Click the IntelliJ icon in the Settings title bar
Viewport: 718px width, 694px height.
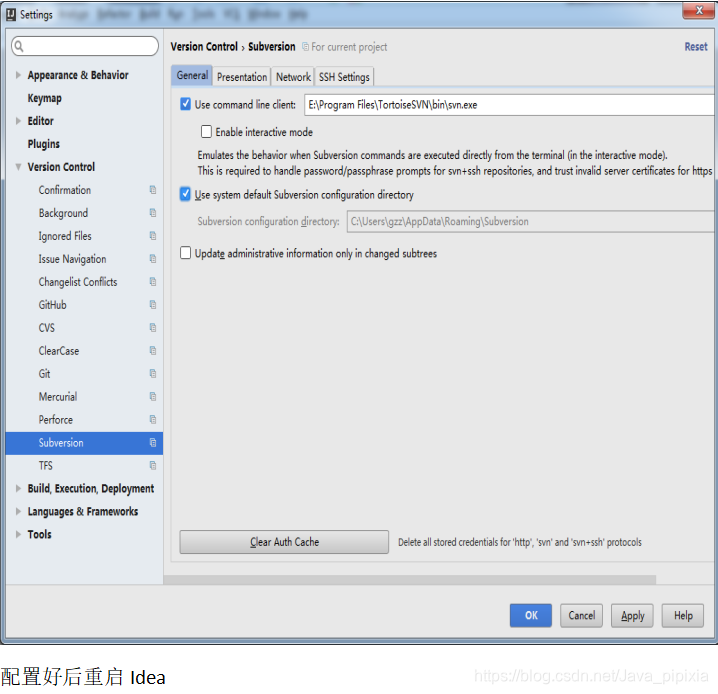pos(11,15)
